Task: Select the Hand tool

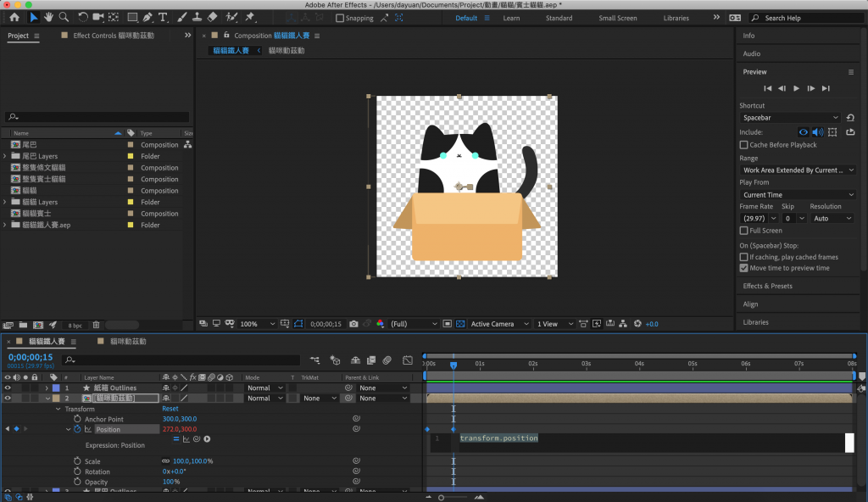Action: pos(49,17)
